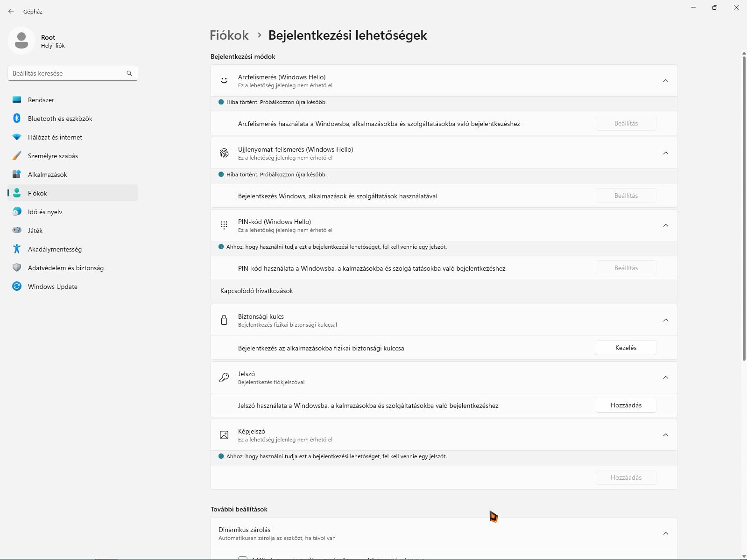Click scrollbar up arrow at top

[744, 53]
